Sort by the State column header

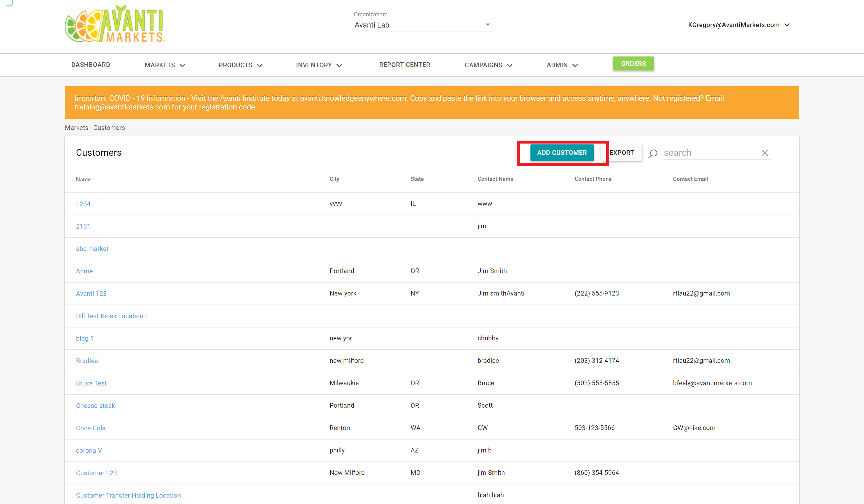417,179
